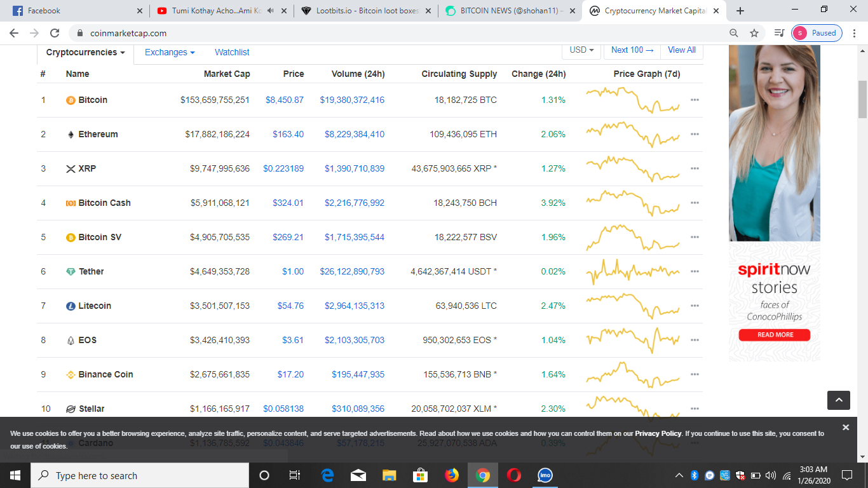Image resolution: width=868 pixels, height=488 pixels.
Task: Click Ethereum volume $8,229,384,410
Action: (x=355, y=135)
